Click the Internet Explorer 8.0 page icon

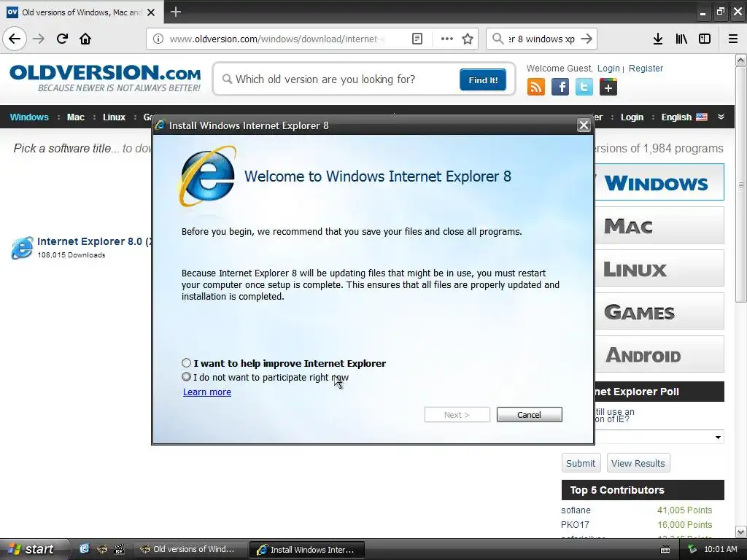point(23,248)
